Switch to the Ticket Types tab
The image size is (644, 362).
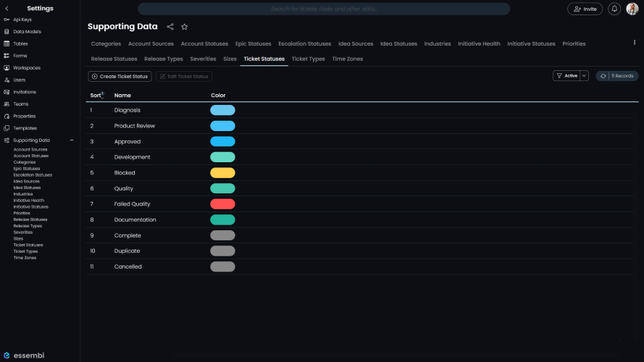tap(308, 59)
